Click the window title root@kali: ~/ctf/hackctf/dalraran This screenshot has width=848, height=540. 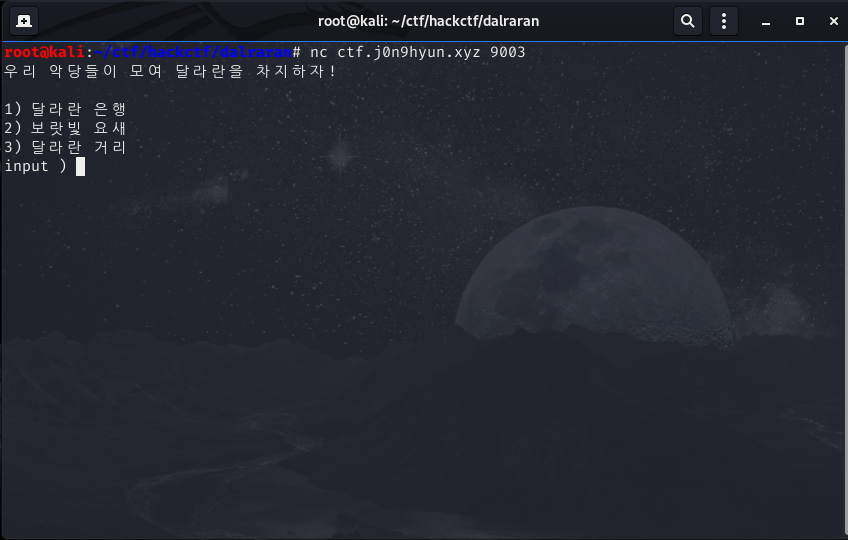click(428, 21)
